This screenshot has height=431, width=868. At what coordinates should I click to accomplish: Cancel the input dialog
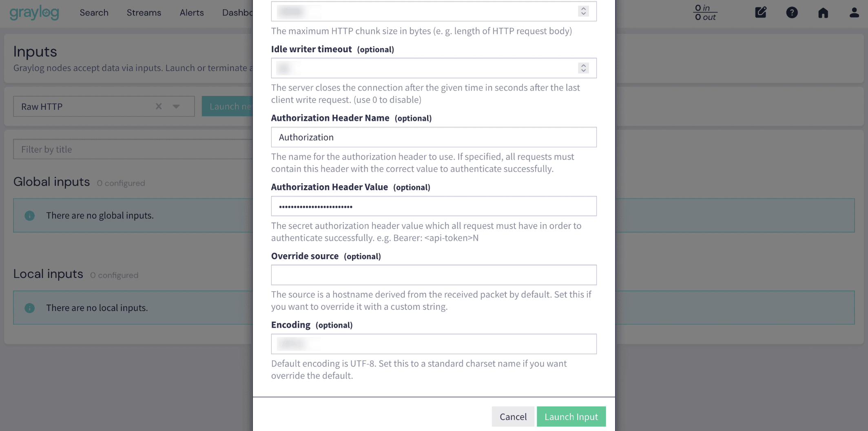[x=513, y=417]
